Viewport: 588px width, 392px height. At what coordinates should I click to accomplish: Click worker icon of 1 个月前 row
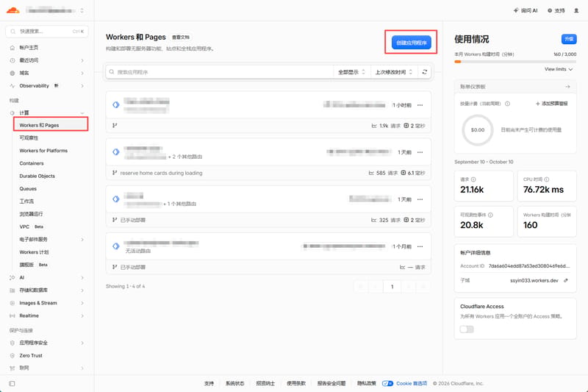[x=116, y=246]
